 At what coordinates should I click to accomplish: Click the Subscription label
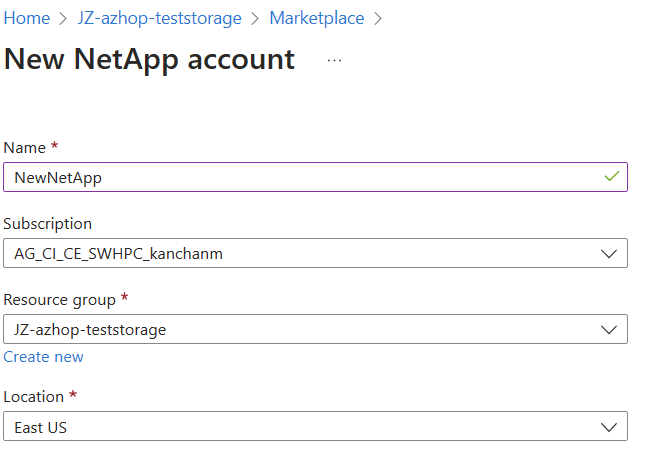48,224
